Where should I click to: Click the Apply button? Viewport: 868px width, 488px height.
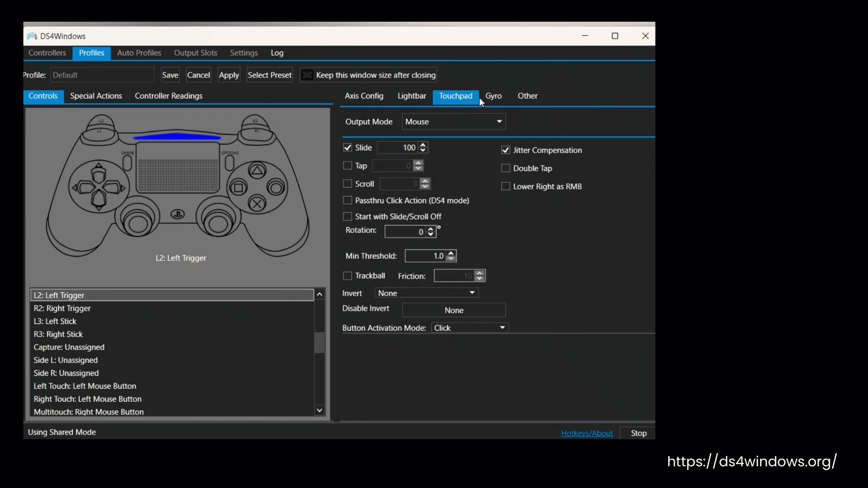click(x=229, y=75)
